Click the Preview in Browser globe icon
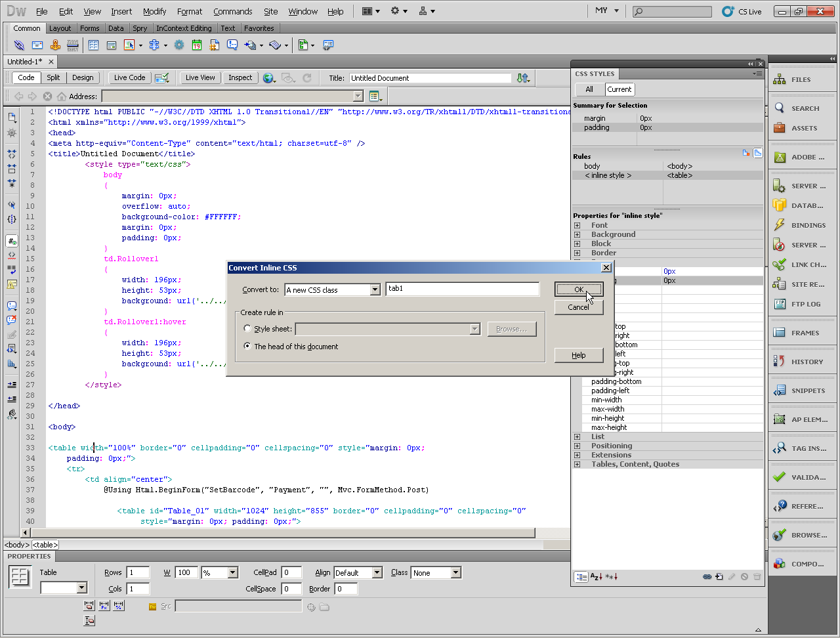Image resolution: width=840 pixels, height=638 pixels. click(x=268, y=78)
